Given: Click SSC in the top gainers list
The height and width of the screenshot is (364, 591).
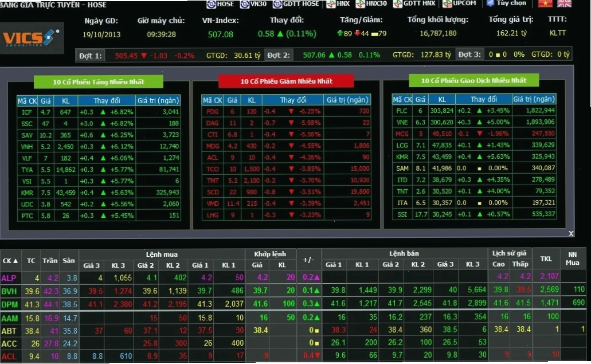Looking at the screenshot, I should coord(27,124).
